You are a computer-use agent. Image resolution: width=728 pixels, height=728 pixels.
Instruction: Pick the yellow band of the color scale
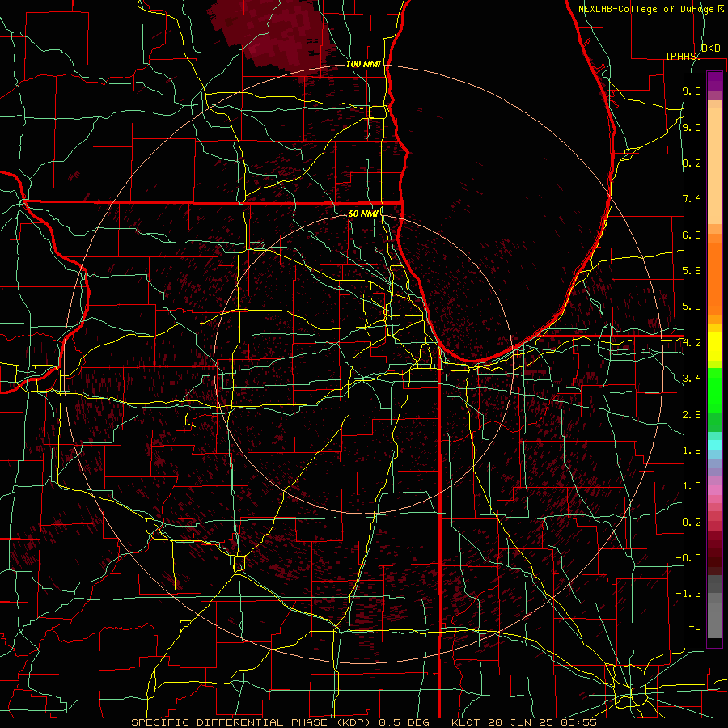tap(714, 346)
